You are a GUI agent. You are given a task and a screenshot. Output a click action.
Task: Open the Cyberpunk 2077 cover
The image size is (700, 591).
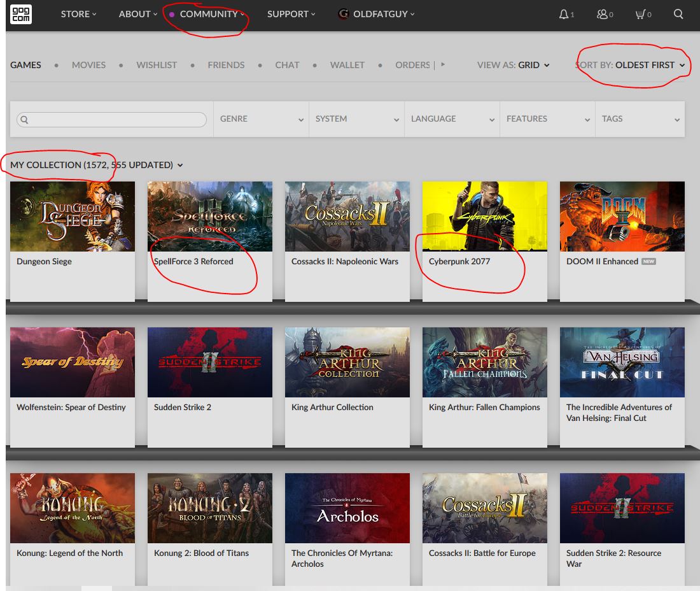(485, 216)
